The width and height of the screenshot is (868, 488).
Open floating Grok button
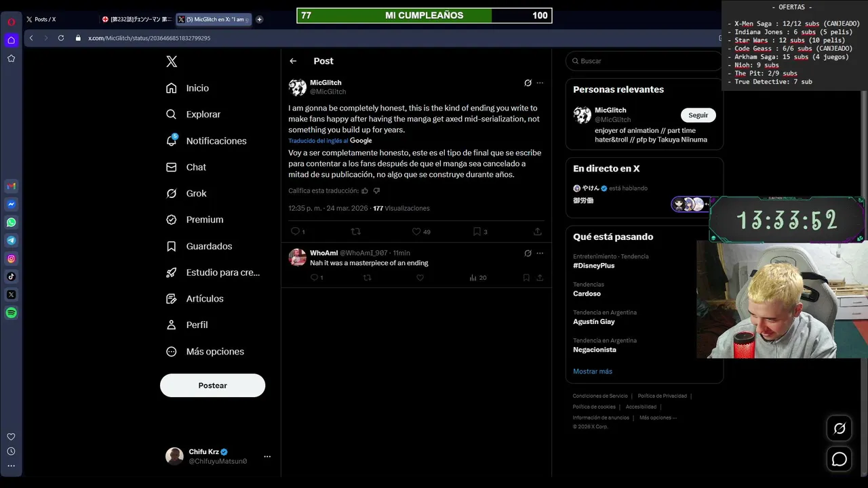click(x=840, y=428)
